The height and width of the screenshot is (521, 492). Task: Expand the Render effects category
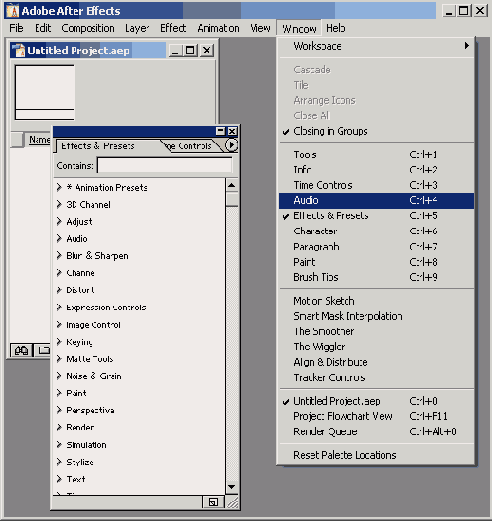pos(59,427)
